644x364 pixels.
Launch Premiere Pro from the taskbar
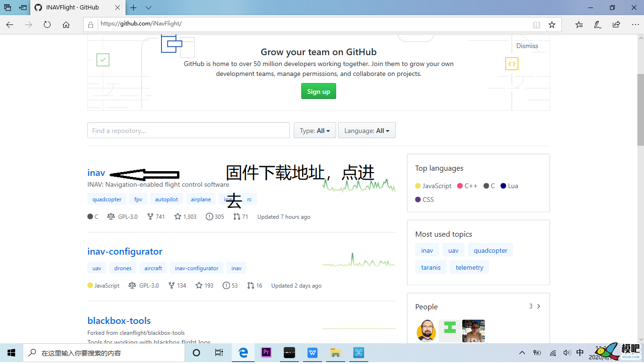[x=266, y=353]
